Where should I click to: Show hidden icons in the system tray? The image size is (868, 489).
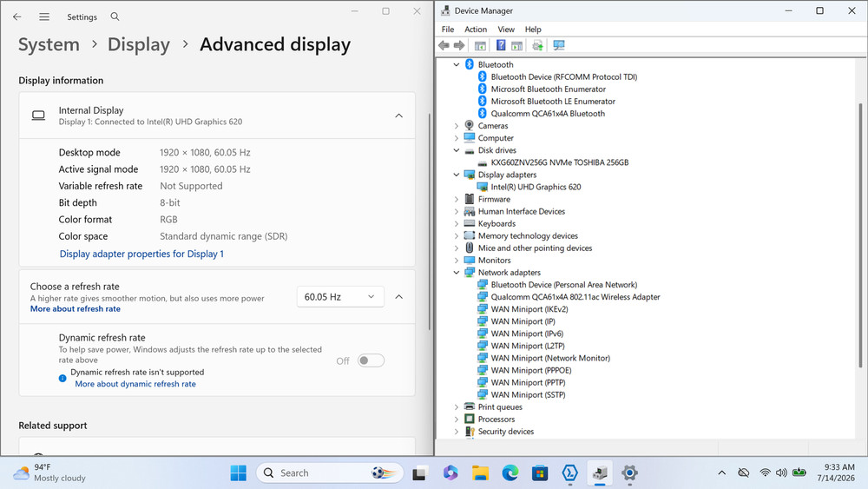click(722, 472)
